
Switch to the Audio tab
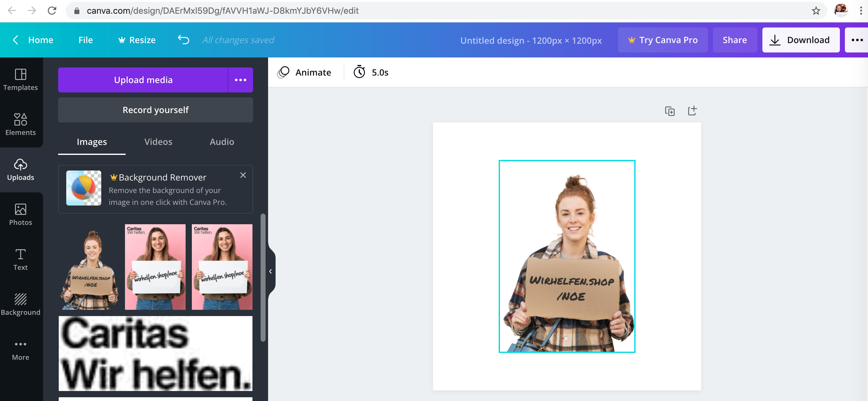tap(222, 141)
